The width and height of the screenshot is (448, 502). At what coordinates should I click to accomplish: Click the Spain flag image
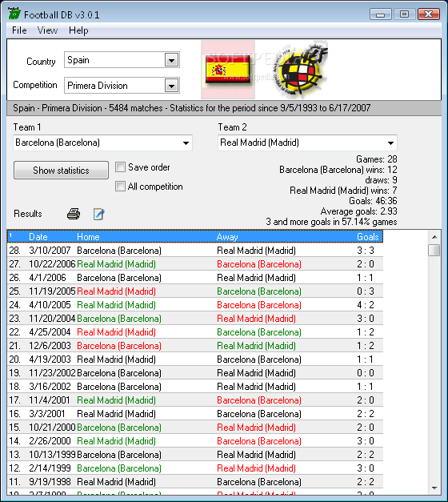(x=228, y=69)
